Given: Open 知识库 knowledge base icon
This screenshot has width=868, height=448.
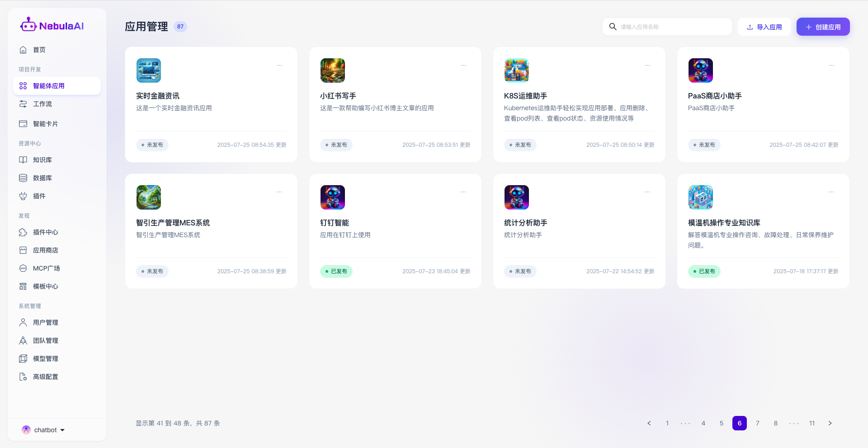Looking at the screenshot, I should [x=23, y=160].
